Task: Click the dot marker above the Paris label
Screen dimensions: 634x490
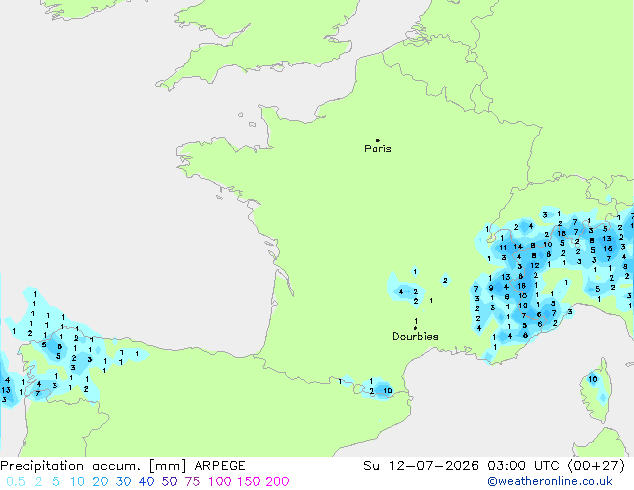Action: click(x=378, y=140)
